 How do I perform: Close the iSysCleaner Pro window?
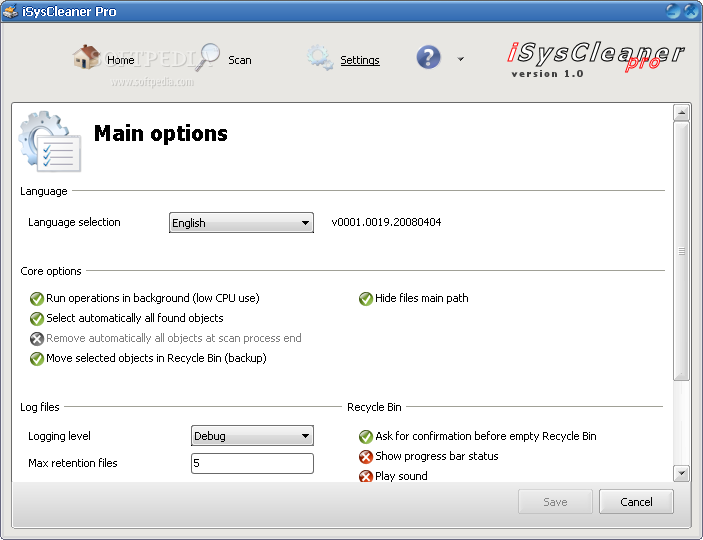pyautogui.click(x=691, y=11)
